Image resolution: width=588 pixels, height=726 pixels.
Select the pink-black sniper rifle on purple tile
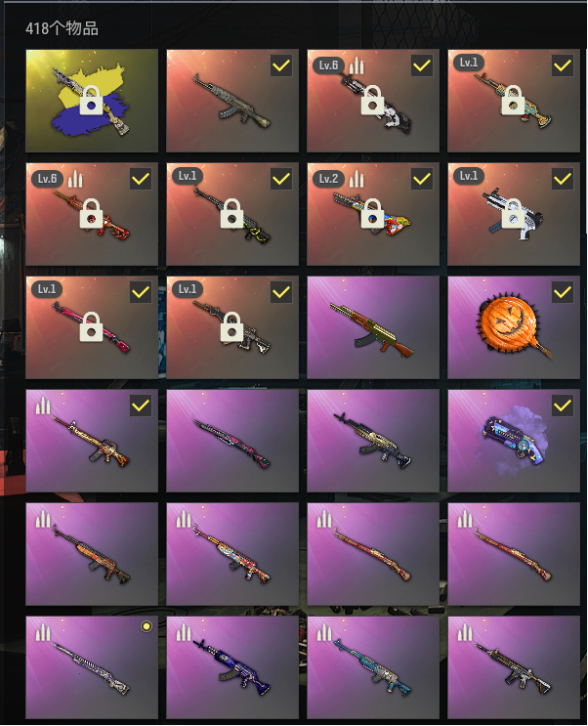pyautogui.click(x=232, y=441)
